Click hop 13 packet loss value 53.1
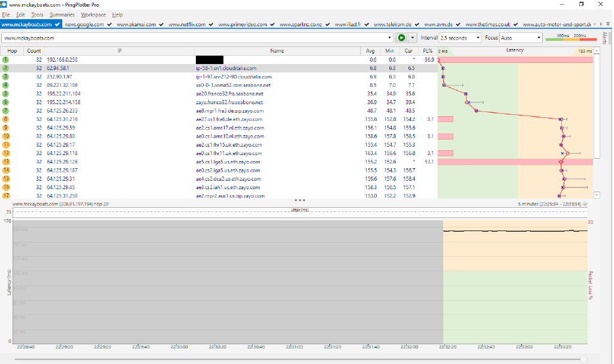The width and height of the screenshot is (614, 364). coord(429,162)
